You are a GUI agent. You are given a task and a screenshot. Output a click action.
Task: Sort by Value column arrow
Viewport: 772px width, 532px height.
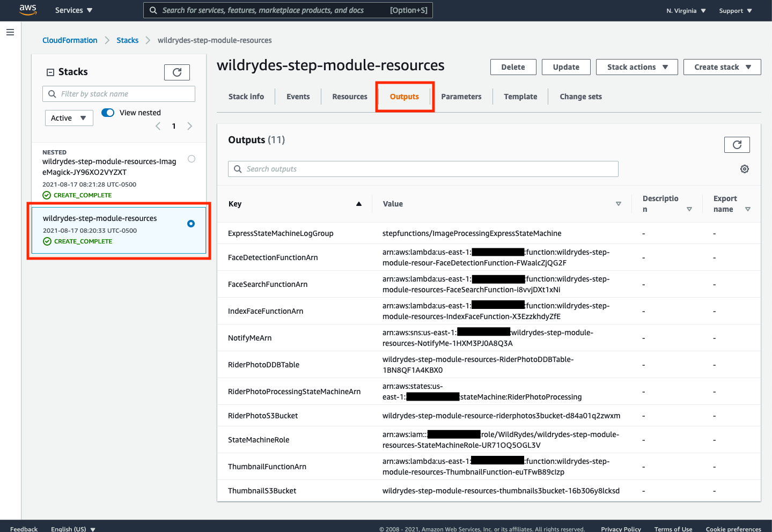click(x=619, y=204)
